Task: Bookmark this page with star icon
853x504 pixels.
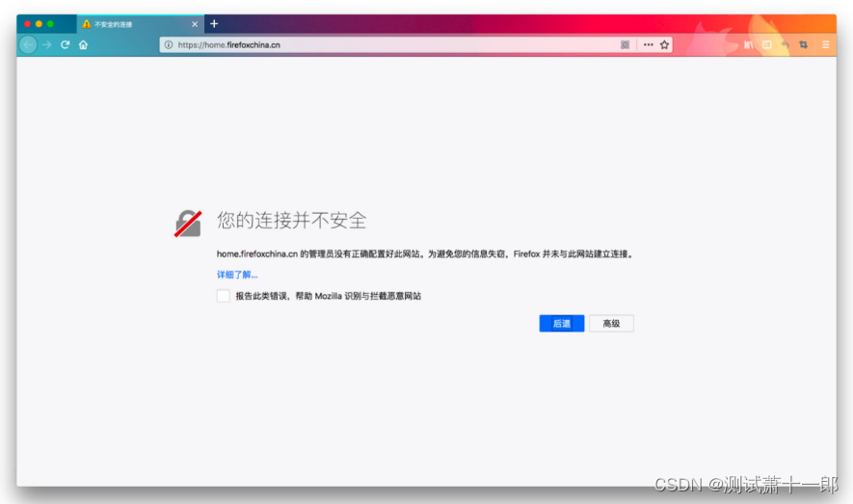Action: [664, 44]
